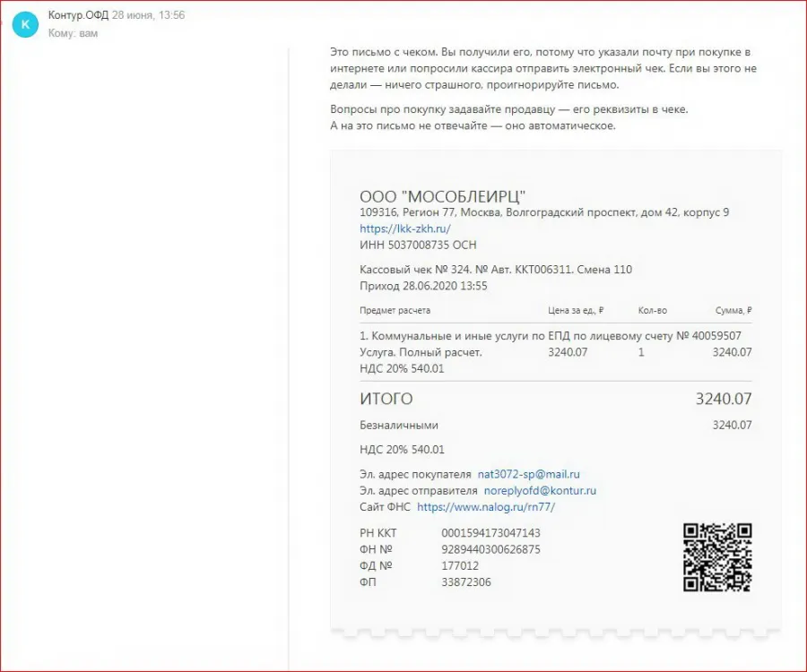Image resolution: width=807 pixels, height=672 pixels.
Task: Click the Эл. адрес покупателя label
Action: coord(415,474)
